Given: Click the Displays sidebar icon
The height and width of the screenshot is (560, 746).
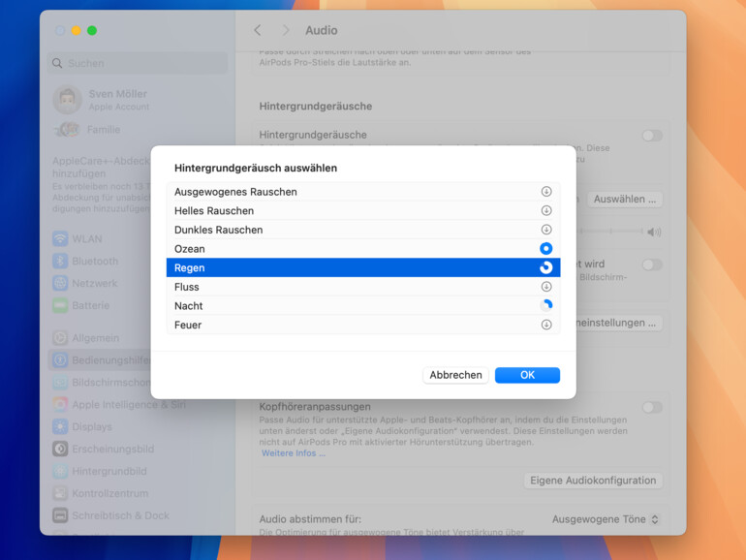Looking at the screenshot, I should (x=60, y=426).
